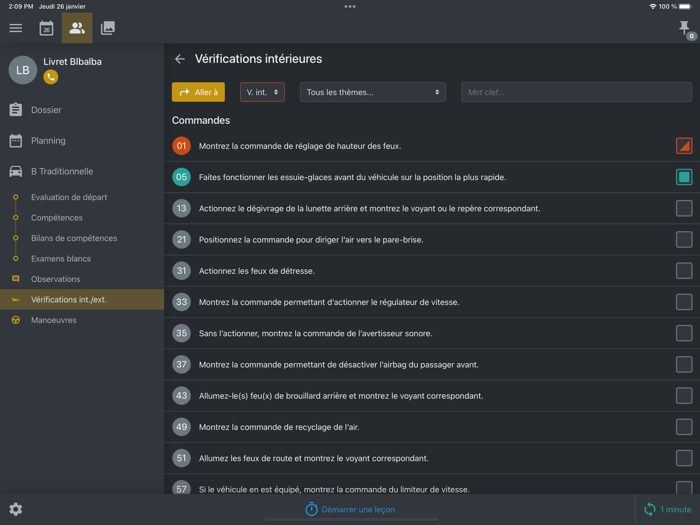The width and height of the screenshot is (700, 525).
Task: Click the recyclage de l'air question text
Action: (279, 427)
